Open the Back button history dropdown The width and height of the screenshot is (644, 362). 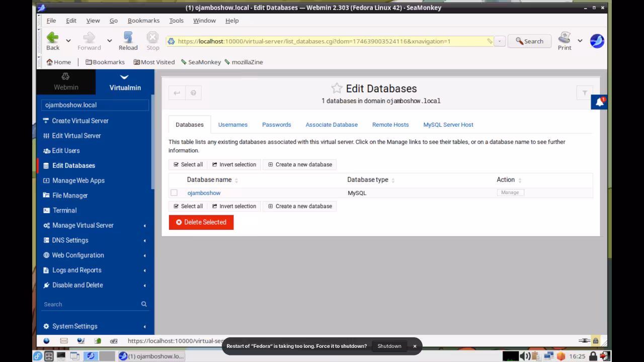(x=68, y=41)
